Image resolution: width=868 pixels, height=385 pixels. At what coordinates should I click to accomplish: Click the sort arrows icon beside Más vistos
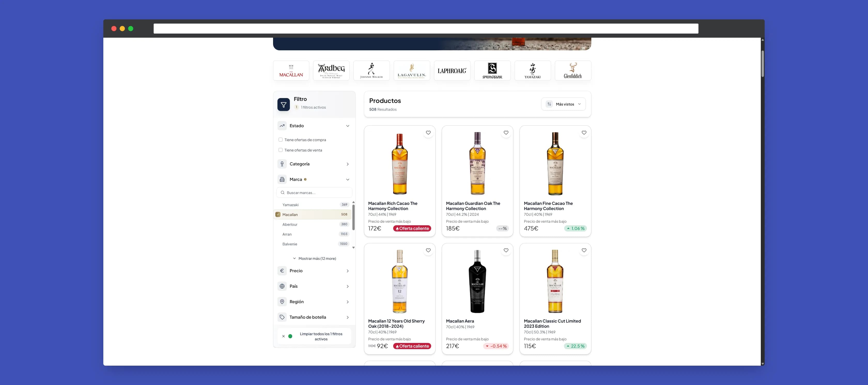pos(549,104)
